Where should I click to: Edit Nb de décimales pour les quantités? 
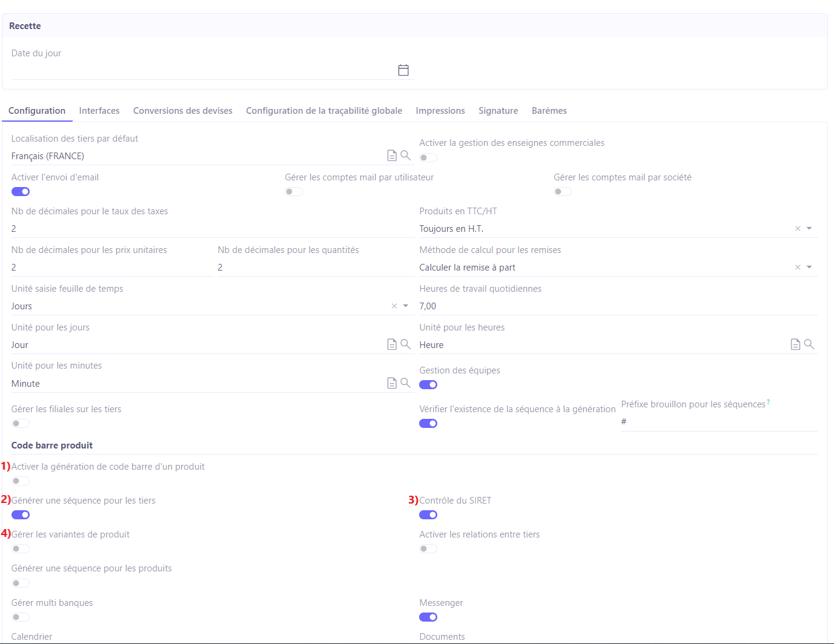(x=316, y=268)
